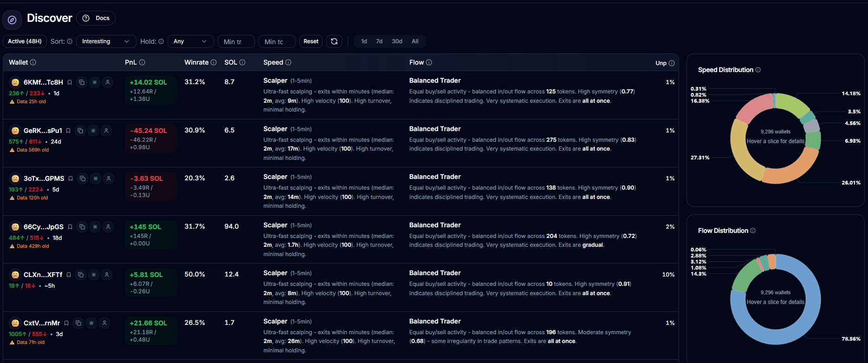Focus the Min tr input field
Image resolution: width=868 pixels, height=363 pixels.
point(236,41)
